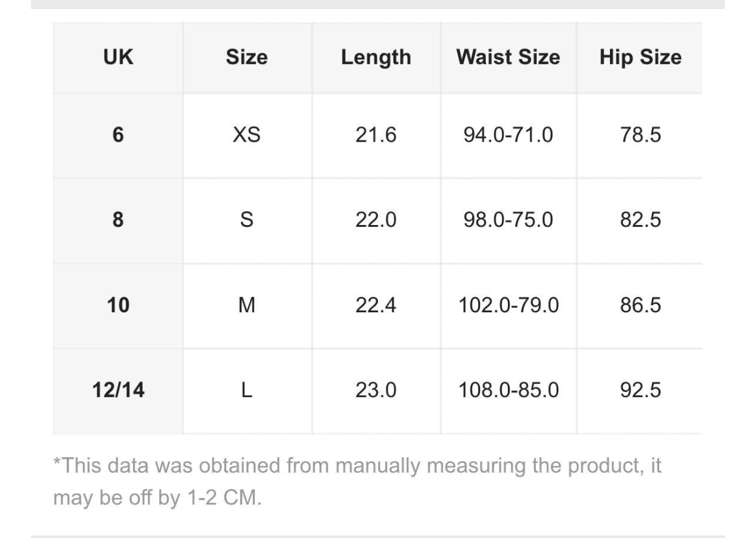Select UK size 10 row label
This screenshot has height=538, width=756.
118,305
